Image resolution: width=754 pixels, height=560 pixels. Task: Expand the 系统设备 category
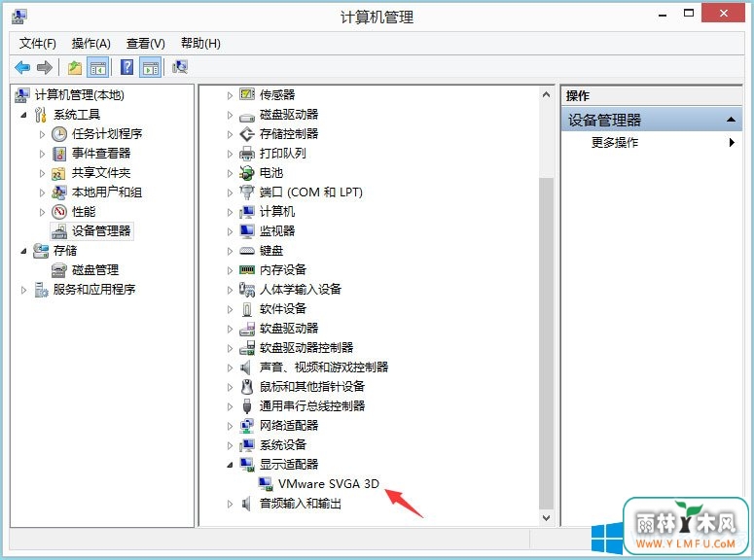point(230,445)
